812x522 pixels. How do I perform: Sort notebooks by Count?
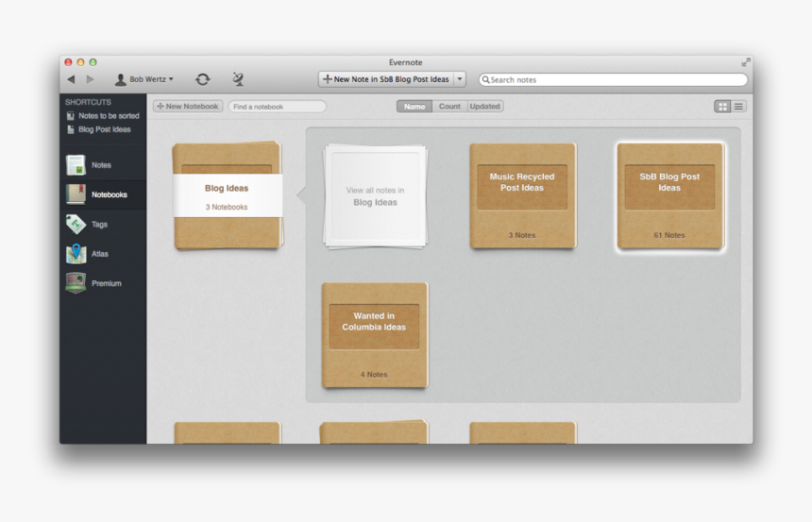click(449, 106)
